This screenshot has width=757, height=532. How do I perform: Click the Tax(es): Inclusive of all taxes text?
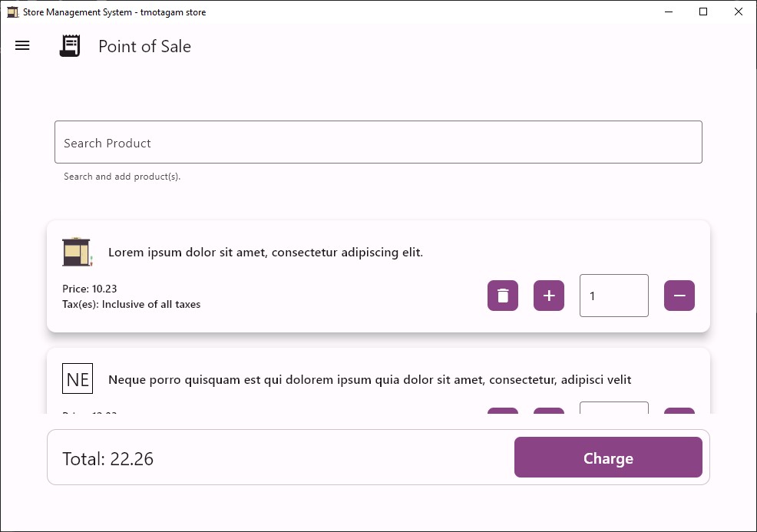point(131,304)
